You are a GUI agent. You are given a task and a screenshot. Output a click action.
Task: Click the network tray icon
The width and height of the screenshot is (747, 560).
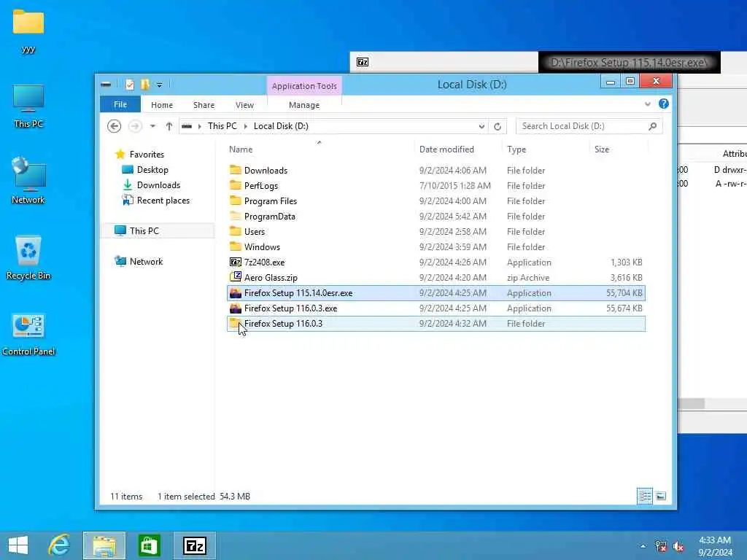(x=661, y=546)
